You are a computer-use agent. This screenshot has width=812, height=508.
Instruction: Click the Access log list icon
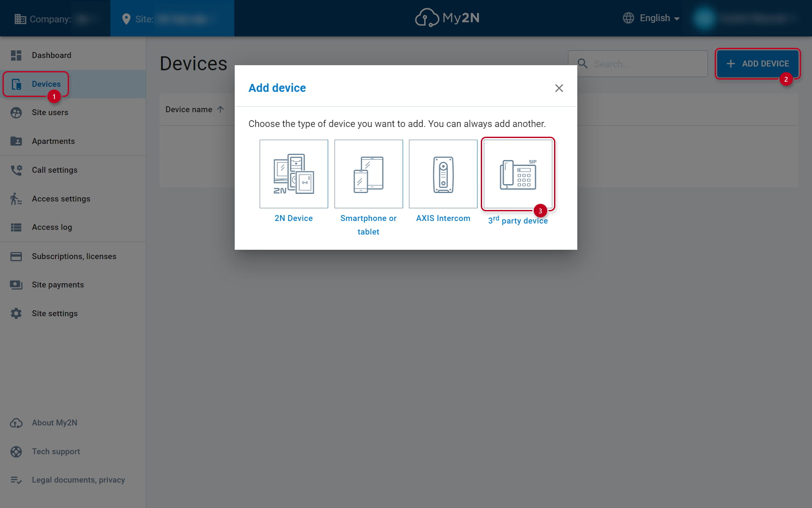(16, 227)
